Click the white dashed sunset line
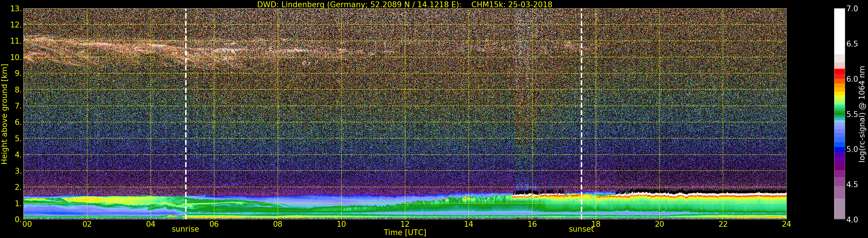Image resolution: width=868 pixels, height=238 pixels. [x=582, y=114]
